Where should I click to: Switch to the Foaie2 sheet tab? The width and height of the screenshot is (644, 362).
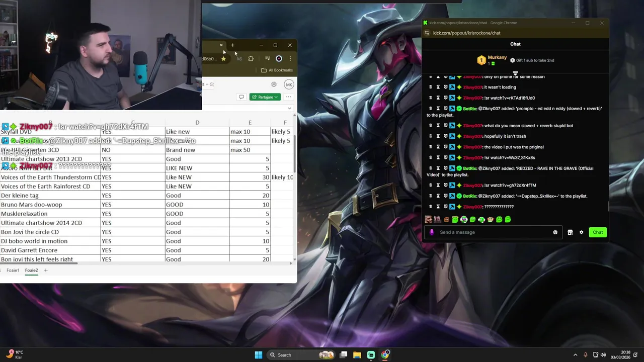[x=31, y=270]
